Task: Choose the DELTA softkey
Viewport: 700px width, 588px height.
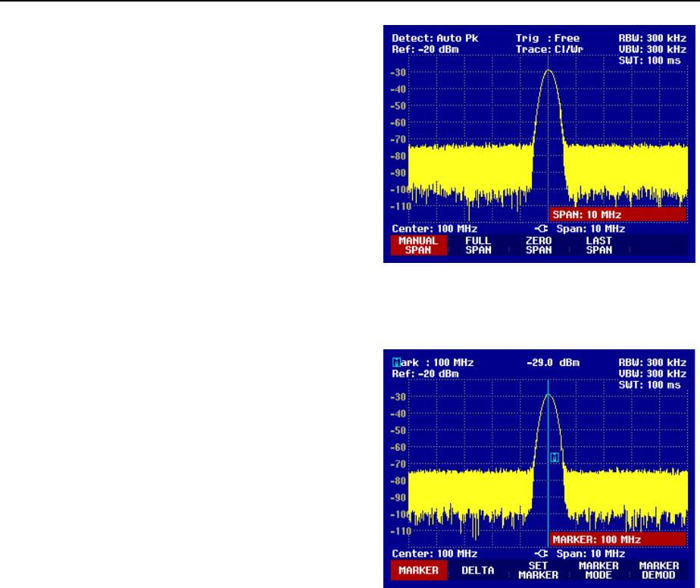Action: [478, 570]
